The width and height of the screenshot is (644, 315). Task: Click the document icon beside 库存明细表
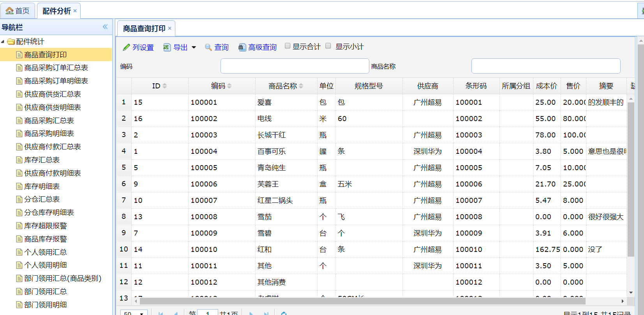[19, 187]
